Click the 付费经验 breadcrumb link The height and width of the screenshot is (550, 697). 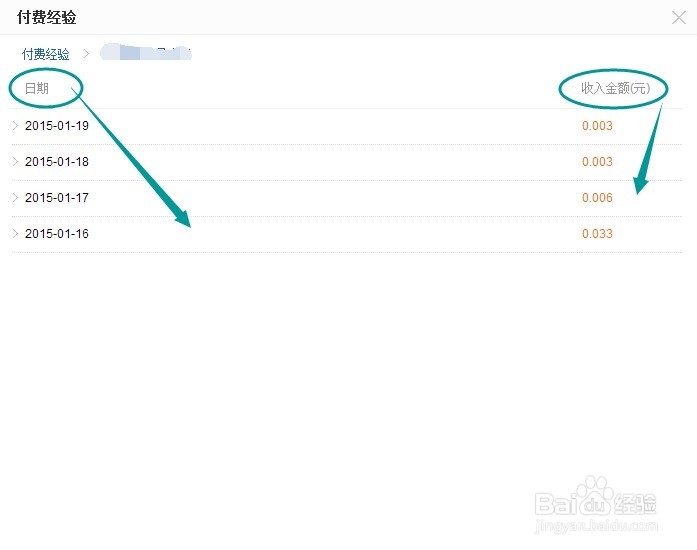(x=46, y=54)
